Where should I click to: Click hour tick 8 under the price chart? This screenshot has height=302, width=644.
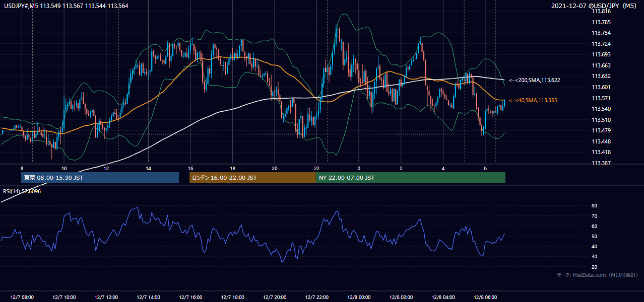(x=22, y=168)
